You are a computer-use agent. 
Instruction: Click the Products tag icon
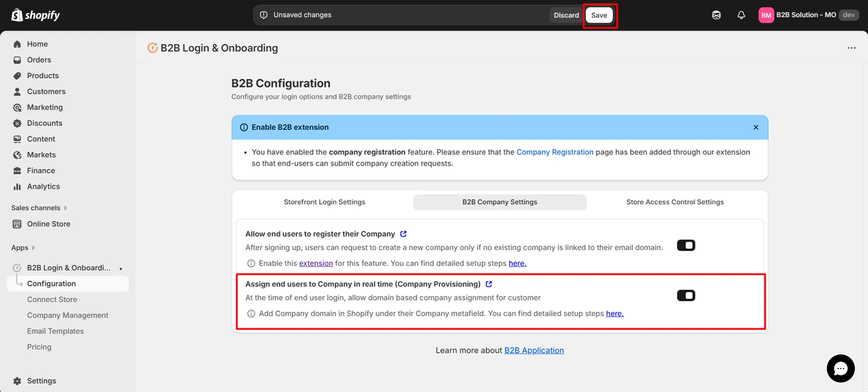click(x=17, y=76)
